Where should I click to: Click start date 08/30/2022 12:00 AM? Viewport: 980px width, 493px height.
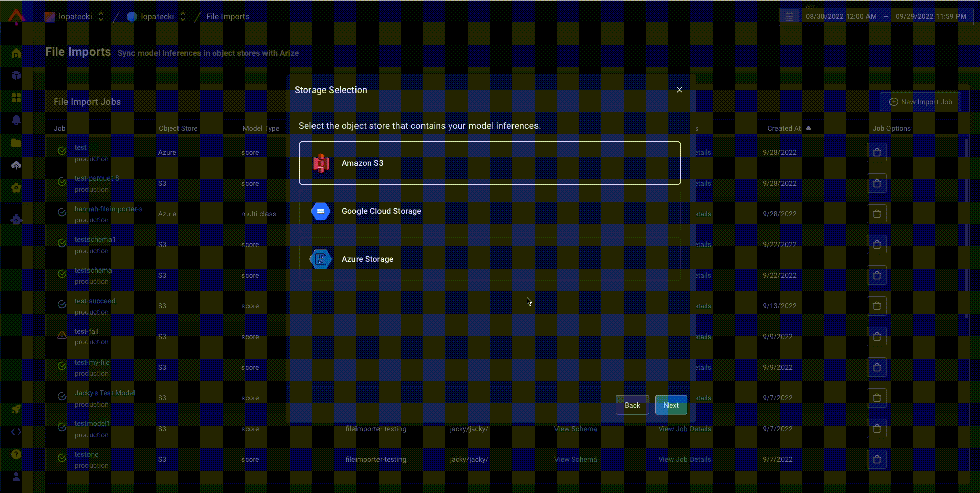point(841,17)
